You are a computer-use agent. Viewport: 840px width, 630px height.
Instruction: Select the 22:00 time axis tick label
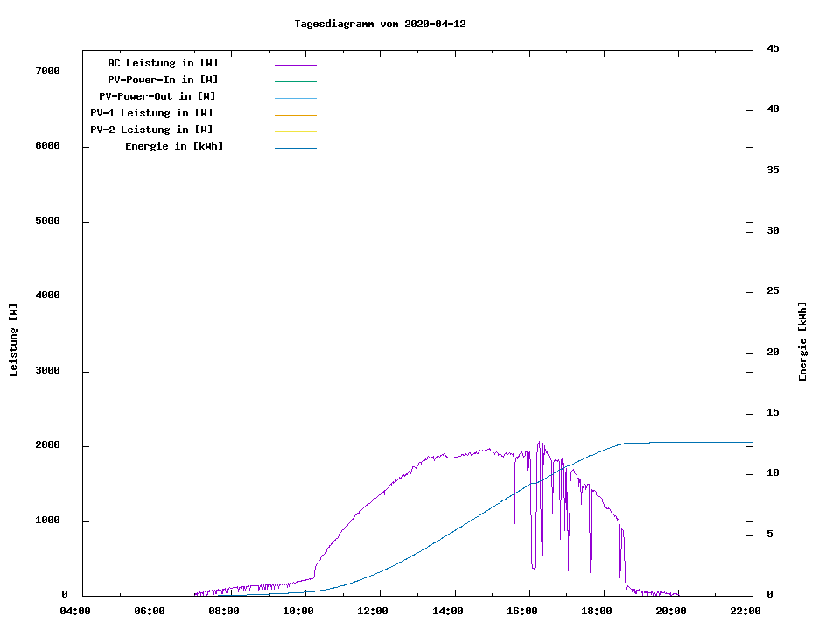pos(745,611)
